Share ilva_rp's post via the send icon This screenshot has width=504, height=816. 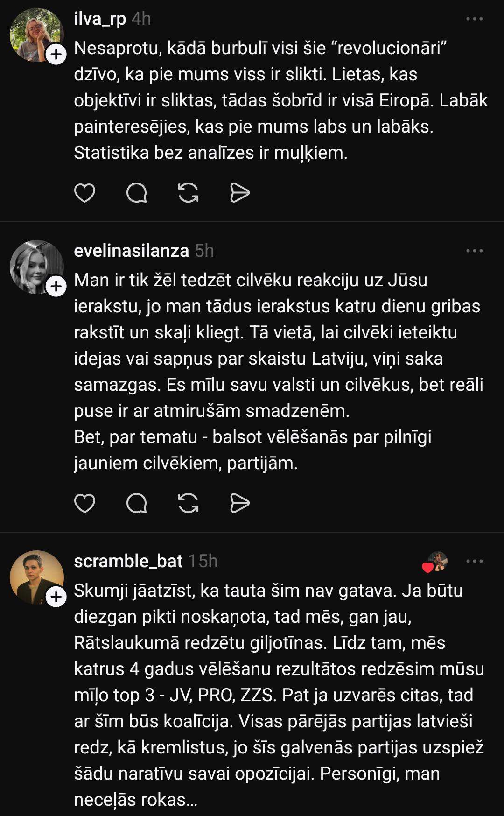click(240, 193)
